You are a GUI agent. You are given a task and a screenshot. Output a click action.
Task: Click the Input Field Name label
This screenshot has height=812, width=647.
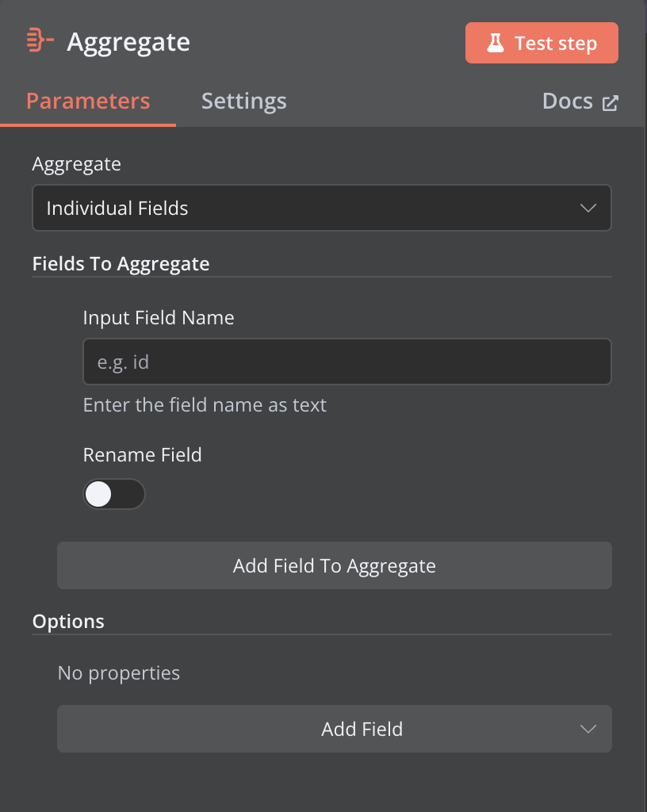tap(159, 318)
